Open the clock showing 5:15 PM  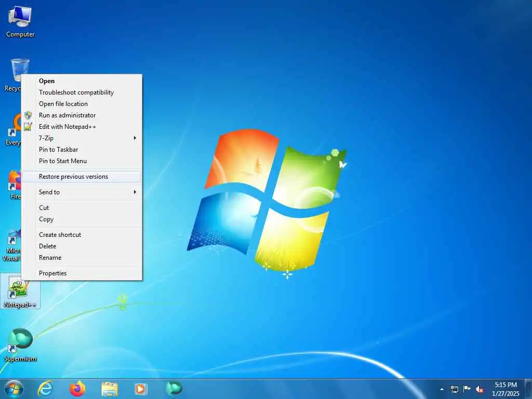click(x=506, y=389)
